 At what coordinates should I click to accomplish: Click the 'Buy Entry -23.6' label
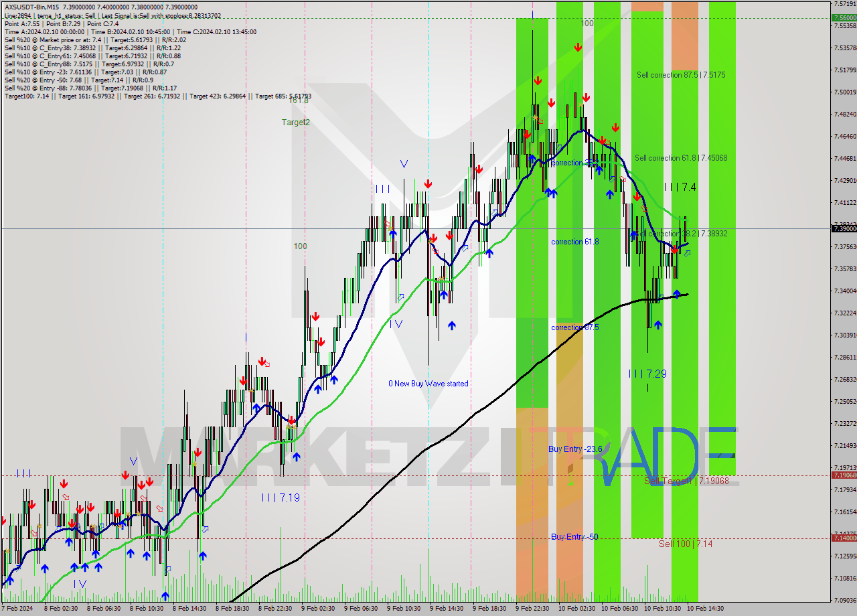575,449
